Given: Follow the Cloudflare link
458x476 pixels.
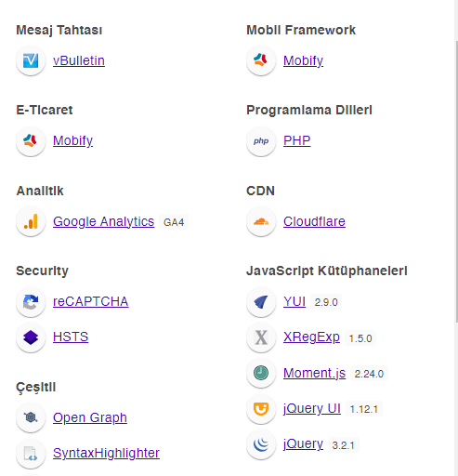Looking at the screenshot, I should pyautogui.click(x=314, y=221).
